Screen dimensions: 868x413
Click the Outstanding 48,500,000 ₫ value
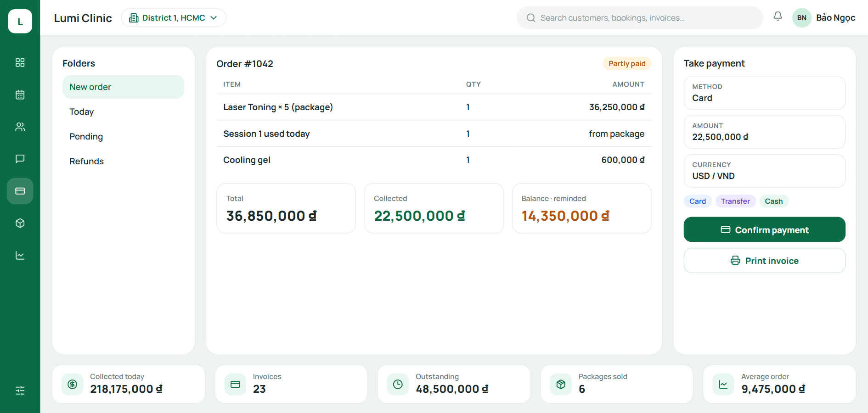pos(452,389)
